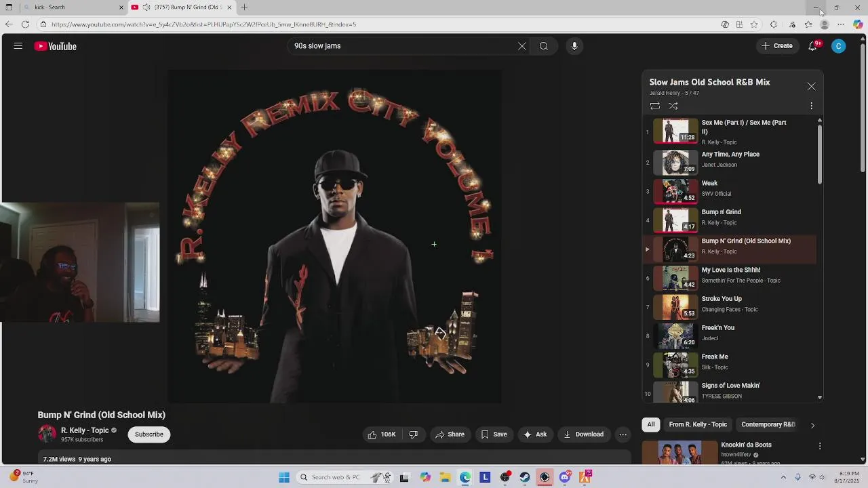The height and width of the screenshot is (488, 868).
Task: Select the All related filter chip
Action: click(x=651, y=424)
